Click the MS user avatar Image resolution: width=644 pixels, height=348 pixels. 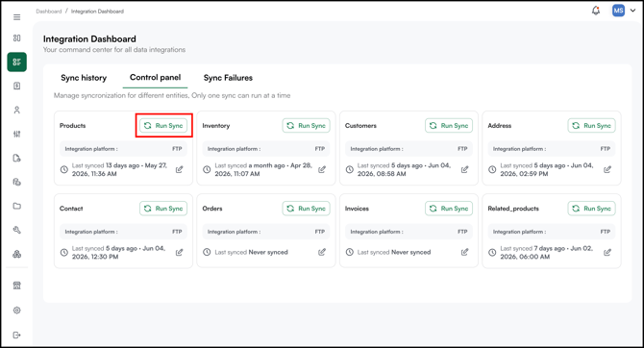(x=618, y=11)
